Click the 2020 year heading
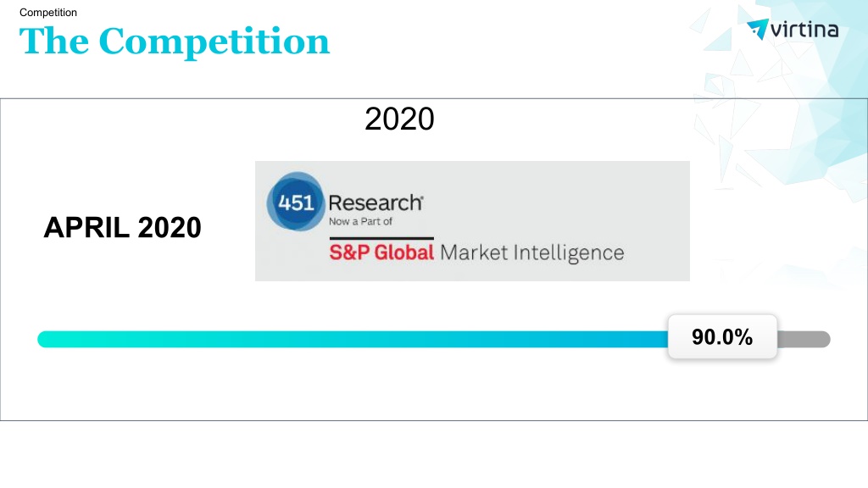The width and height of the screenshot is (868, 488). 399,119
